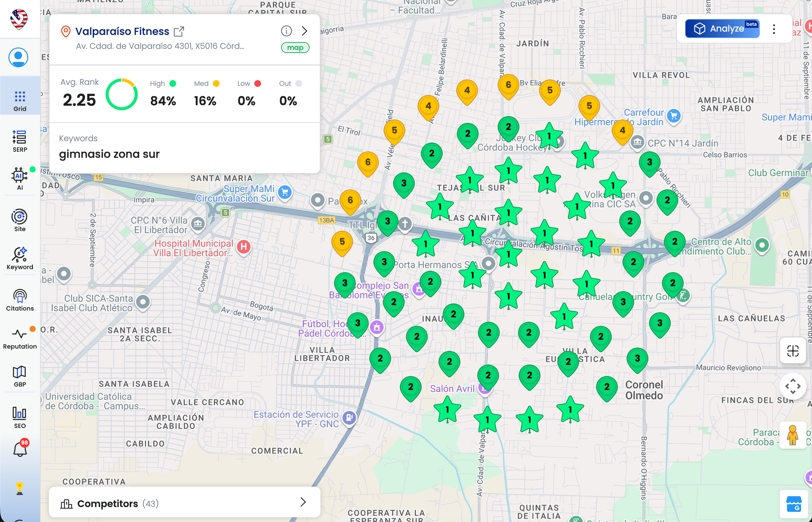
Task: Click the Coronel Olmedo map label
Action: click(644, 390)
